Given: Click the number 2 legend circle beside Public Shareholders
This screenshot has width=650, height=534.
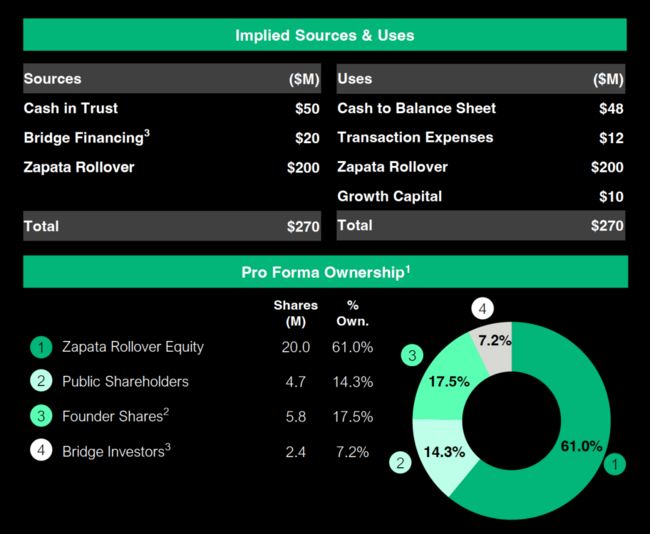Looking at the screenshot, I should point(41,381).
